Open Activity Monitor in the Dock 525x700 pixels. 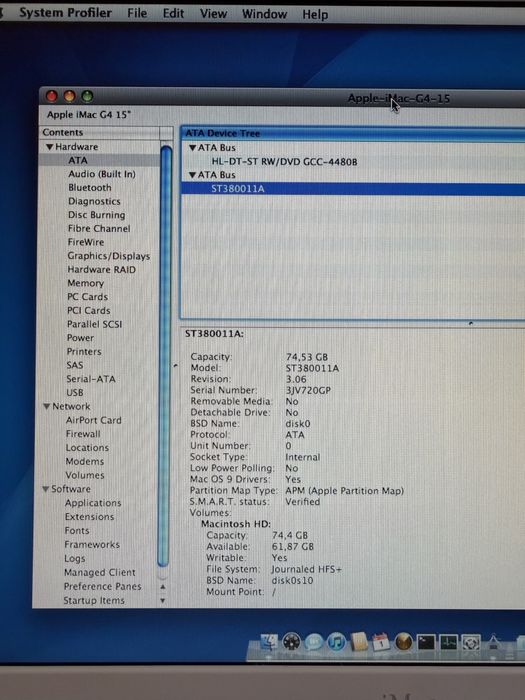click(x=448, y=642)
